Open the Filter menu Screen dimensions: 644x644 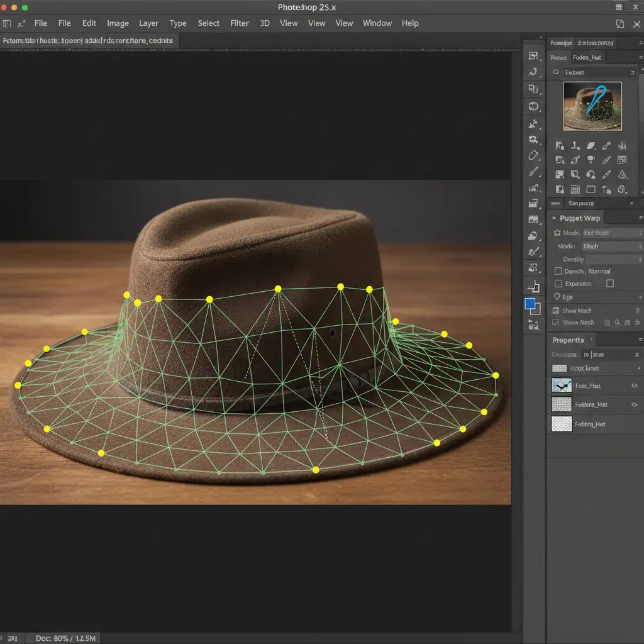(x=240, y=23)
